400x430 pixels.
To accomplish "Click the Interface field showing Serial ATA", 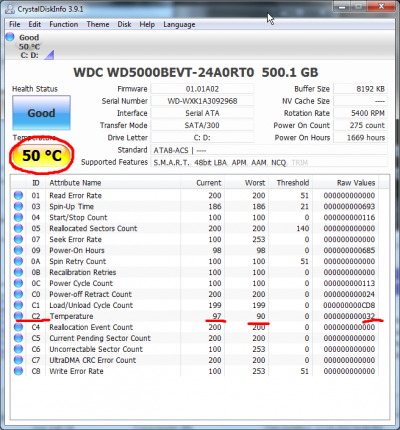I will [202, 113].
